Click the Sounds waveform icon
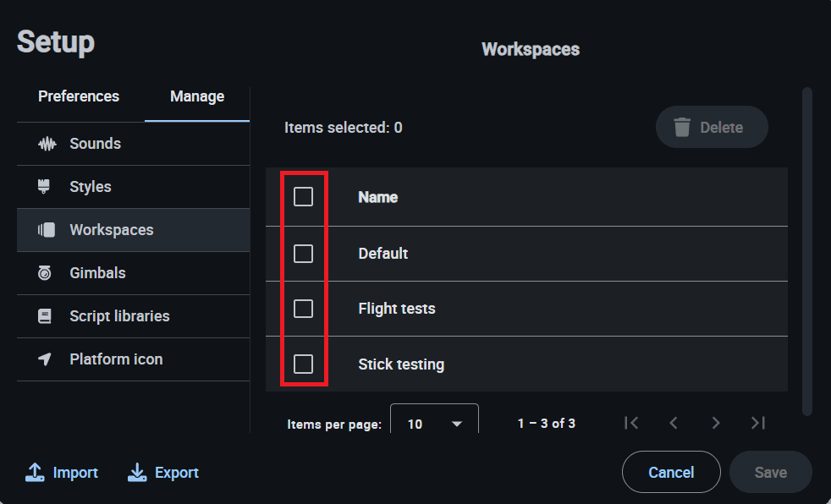 click(47, 144)
